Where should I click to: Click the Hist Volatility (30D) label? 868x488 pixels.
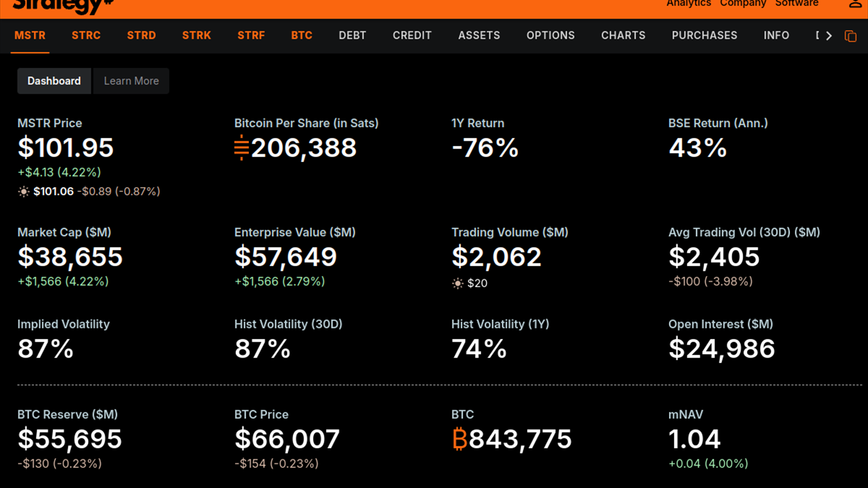[288, 324]
